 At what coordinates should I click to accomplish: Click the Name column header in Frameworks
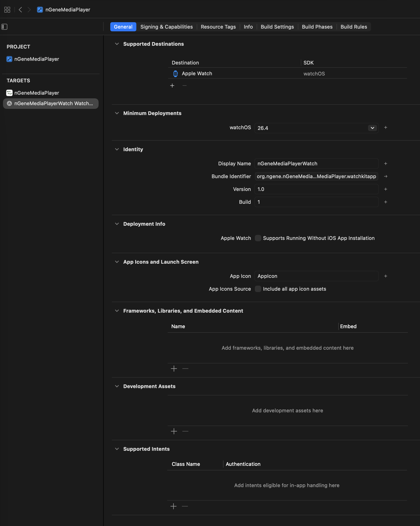(x=178, y=326)
